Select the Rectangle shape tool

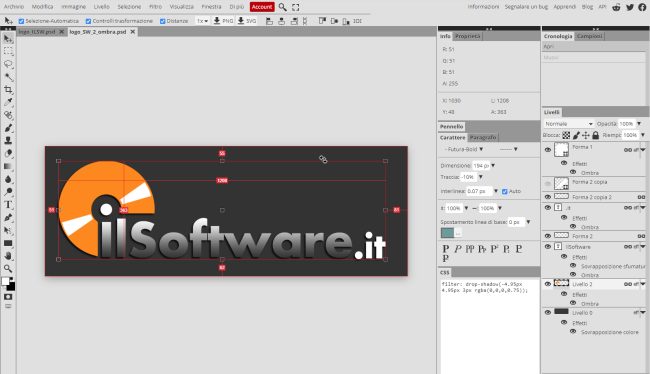(8, 243)
